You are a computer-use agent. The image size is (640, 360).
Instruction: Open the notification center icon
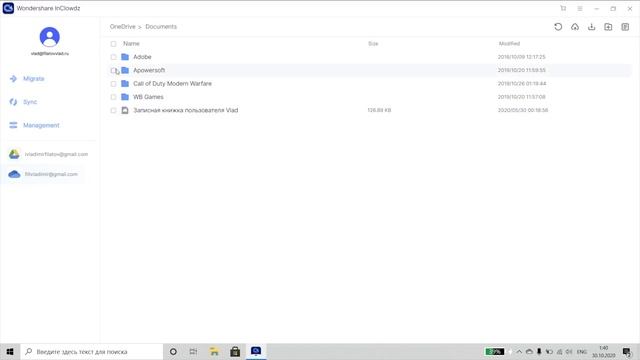point(627,351)
